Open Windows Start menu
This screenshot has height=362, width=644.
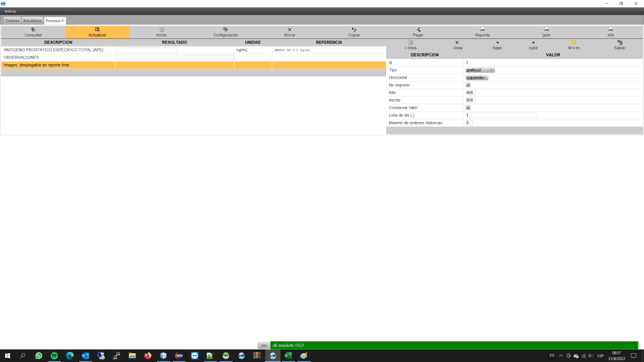click(x=7, y=356)
